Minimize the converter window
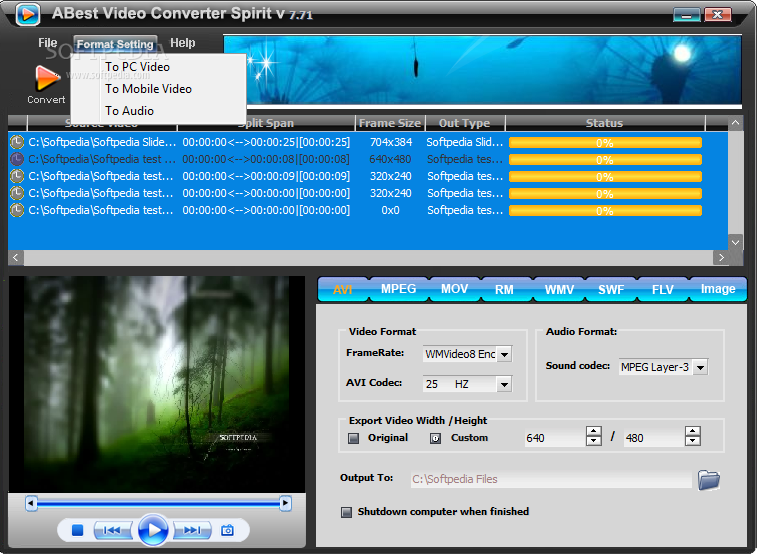 coord(686,15)
